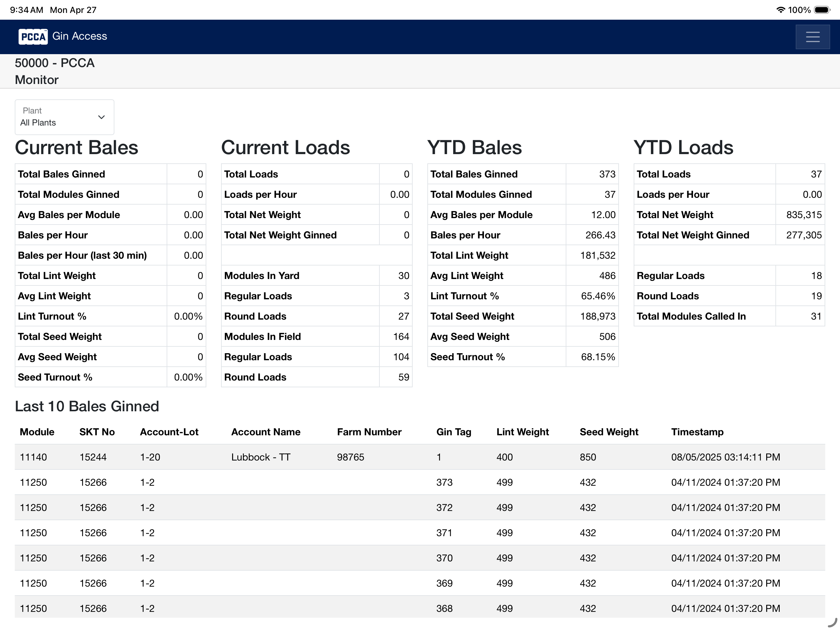Click Modules In Field value 164
The image size is (840, 630).
(x=401, y=337)
